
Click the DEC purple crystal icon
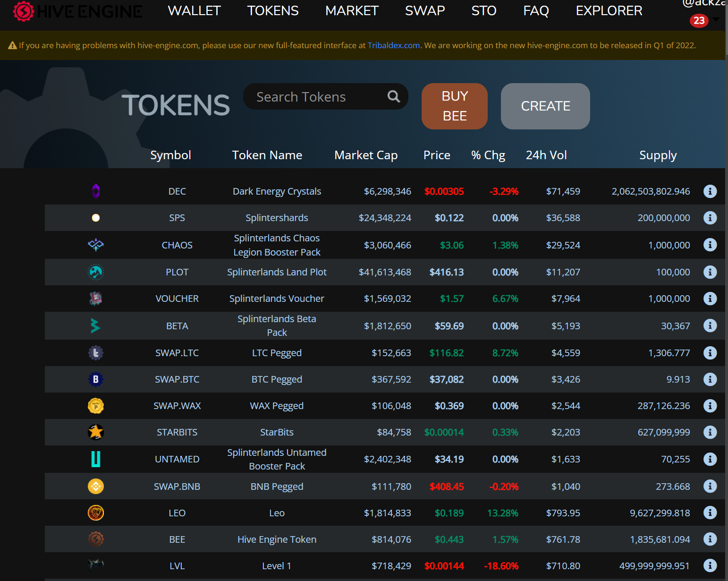[x=96, y=191]
